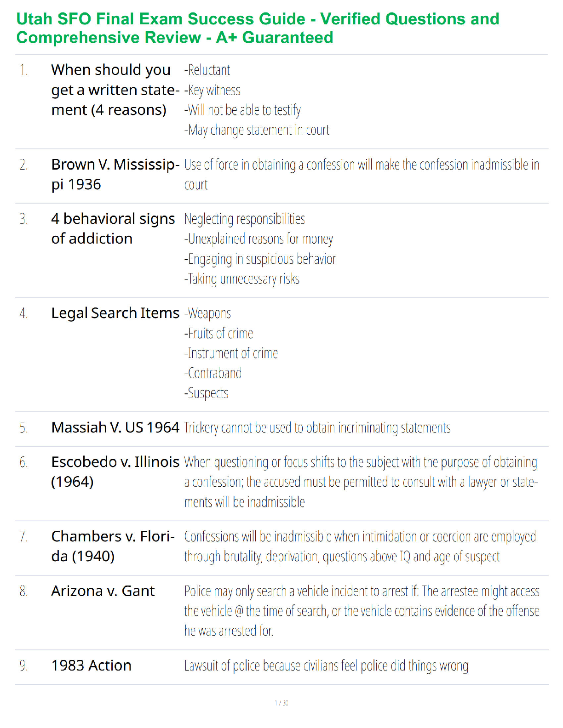Click the 'Brown V. Mississippi 1936' term

(115, 174)
